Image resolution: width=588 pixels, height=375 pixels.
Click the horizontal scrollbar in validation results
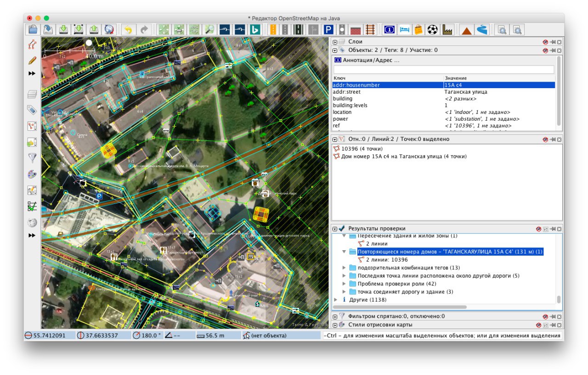tap(400, 307)
